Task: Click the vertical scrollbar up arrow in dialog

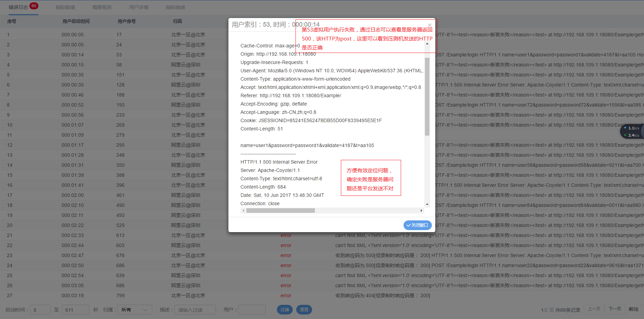Action: point(427,44)
